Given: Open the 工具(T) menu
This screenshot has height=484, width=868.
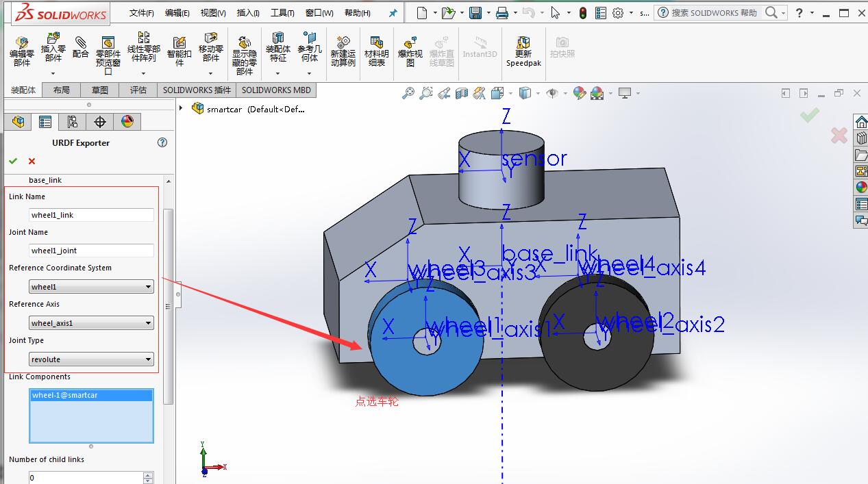Looking at the screenshot, I should point(282,13).
